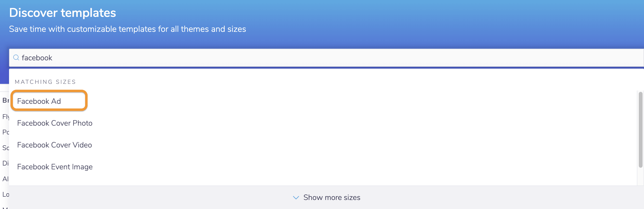Viewport: 644px width, 209px height.
Task: Click the bold "Br" sidebar heading
Action: [5, 100]
